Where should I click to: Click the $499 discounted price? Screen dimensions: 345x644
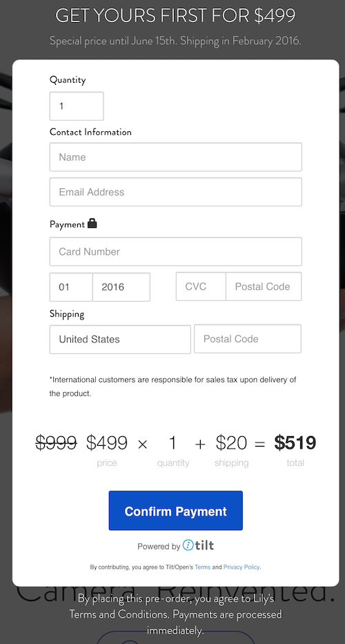(x=107, y=442)
